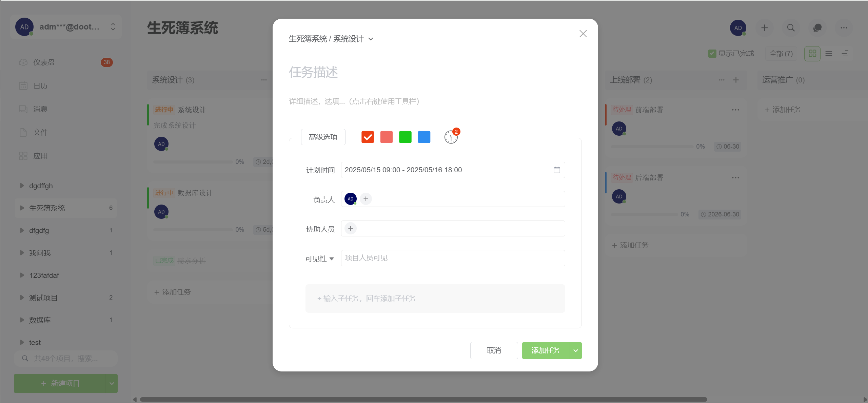Go to 日历 in the sidebar
This screenshot has width=868, height=403.
(40, 86)
